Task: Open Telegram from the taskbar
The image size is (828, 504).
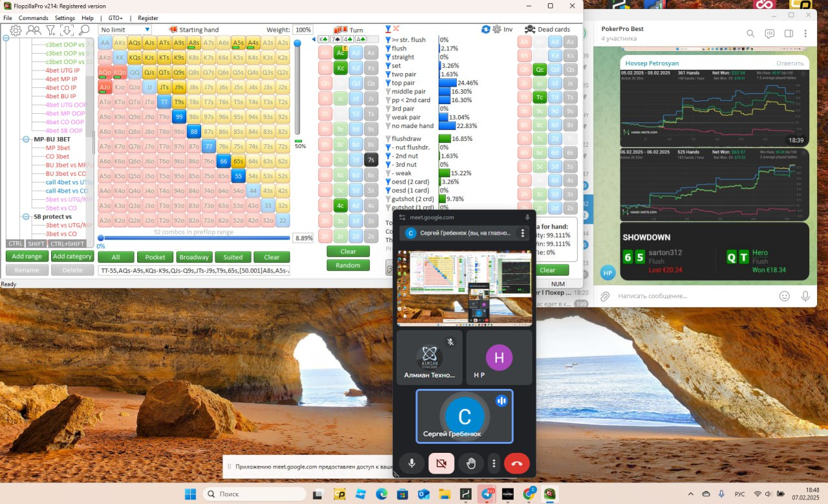Action: (487, 494)
